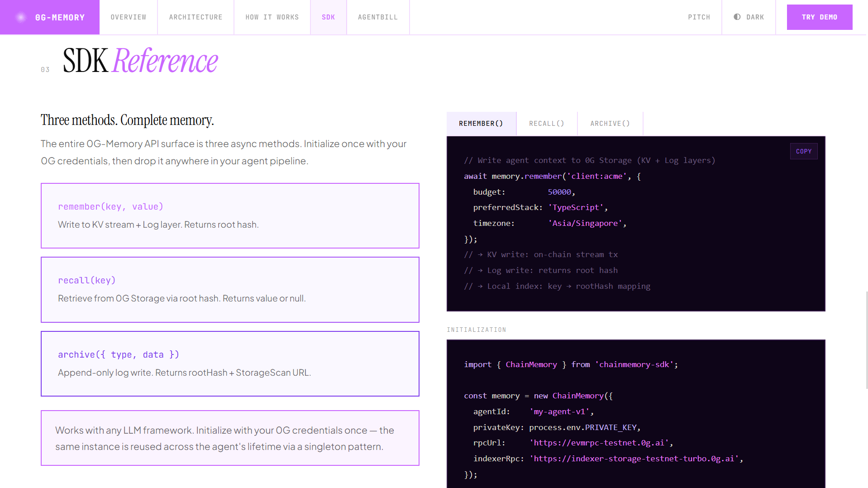Viewport: 868px width, 488px height.
Task: Switch to the RECALL() code tab
Action: click(547, 124)
